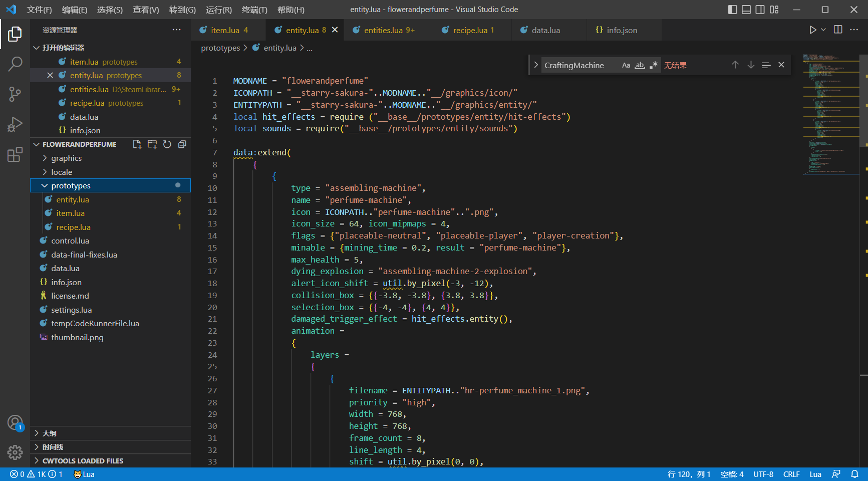Open run options dropdown arrow
This screenshot has width=868, height=481.
tap(823, 30)
